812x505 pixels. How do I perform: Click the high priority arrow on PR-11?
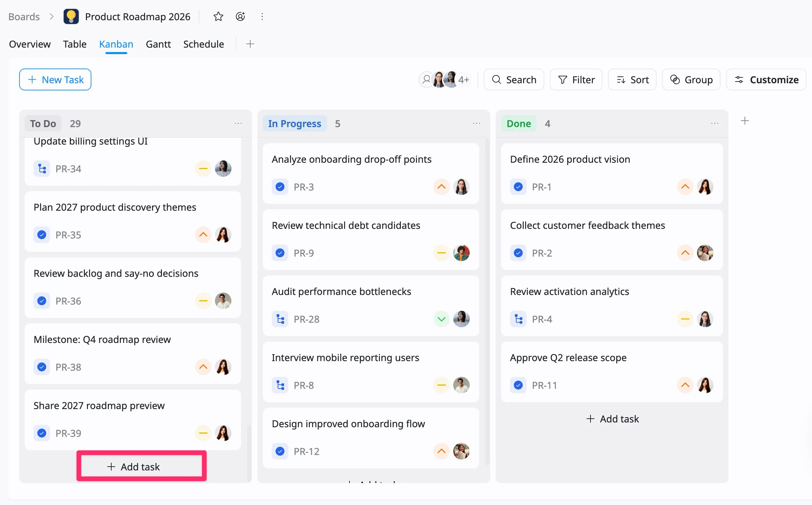pos(685,385)
